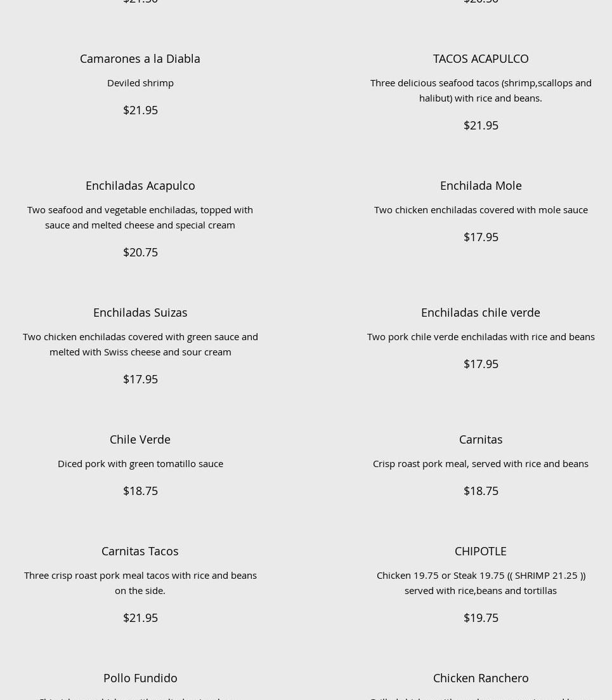Click the Enchilada Mole heading

click(480, 185)
